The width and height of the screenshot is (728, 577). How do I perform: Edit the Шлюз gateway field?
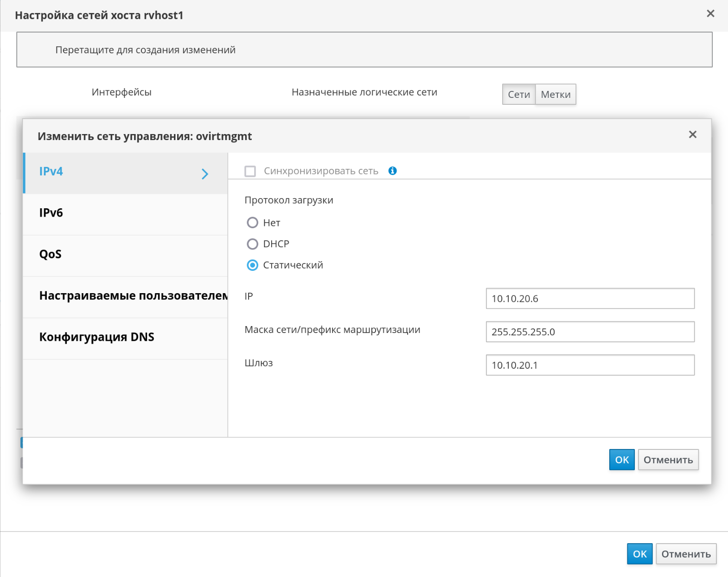(590, 365)
